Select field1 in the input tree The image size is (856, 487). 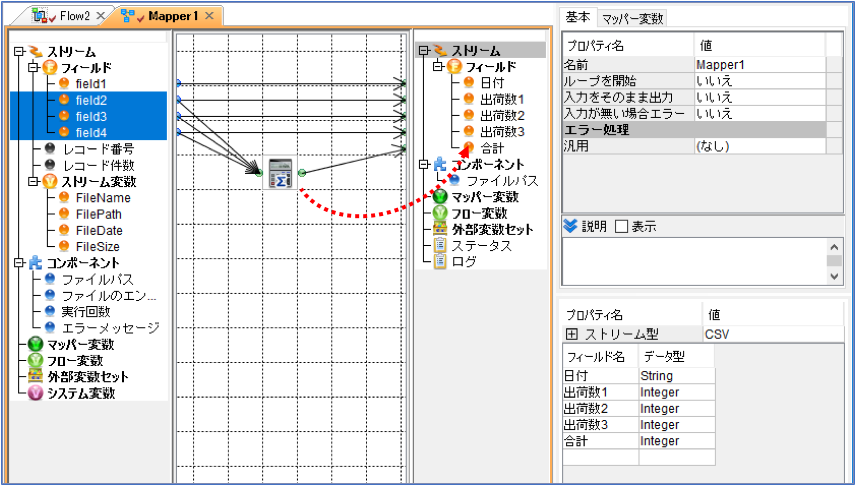click(x=91, y=84)
